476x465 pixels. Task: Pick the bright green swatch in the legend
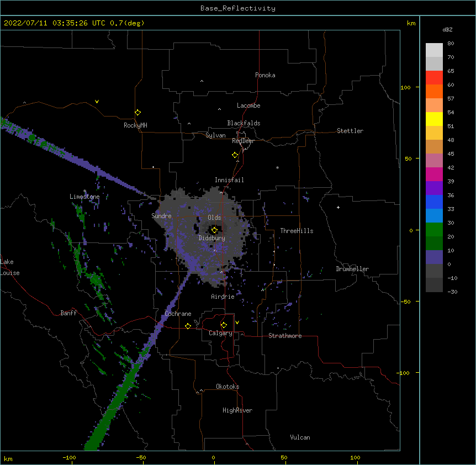[x=434, y=230]
